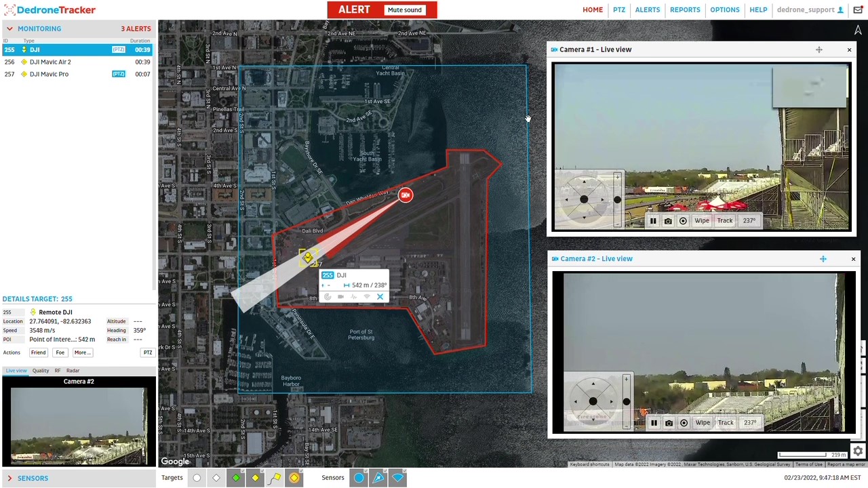Toggle green diamond targets filter

click(x=236, y=478)
